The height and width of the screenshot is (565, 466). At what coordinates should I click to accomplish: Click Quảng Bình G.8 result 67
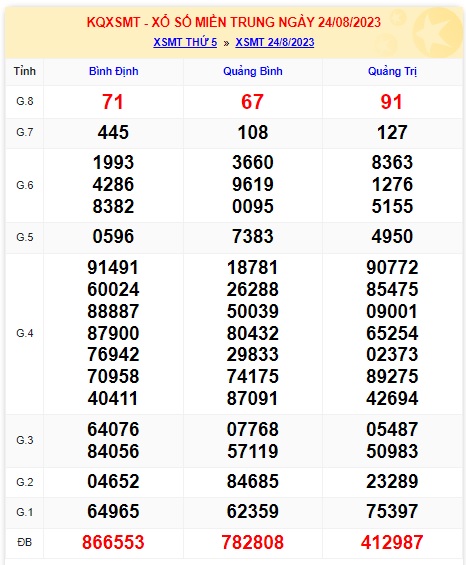point(252,102)
